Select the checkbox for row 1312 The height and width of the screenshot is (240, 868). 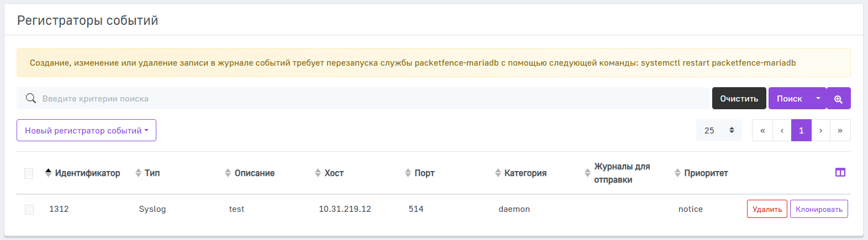tap(29, 210)
